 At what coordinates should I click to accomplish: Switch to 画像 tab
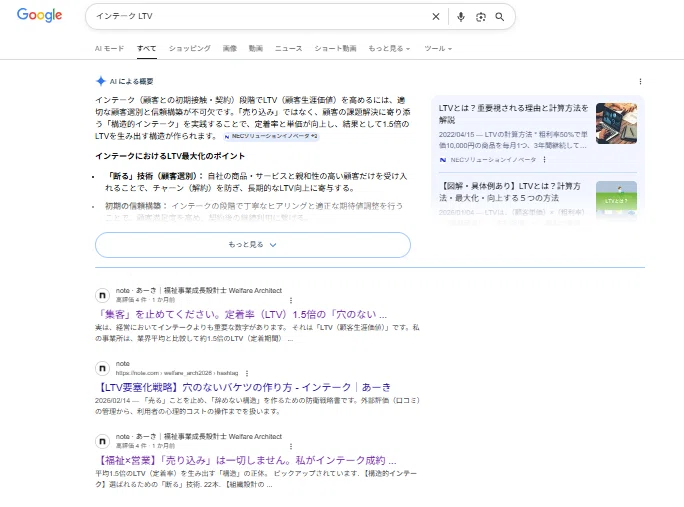pyautogui.click(x=230, y=48)
